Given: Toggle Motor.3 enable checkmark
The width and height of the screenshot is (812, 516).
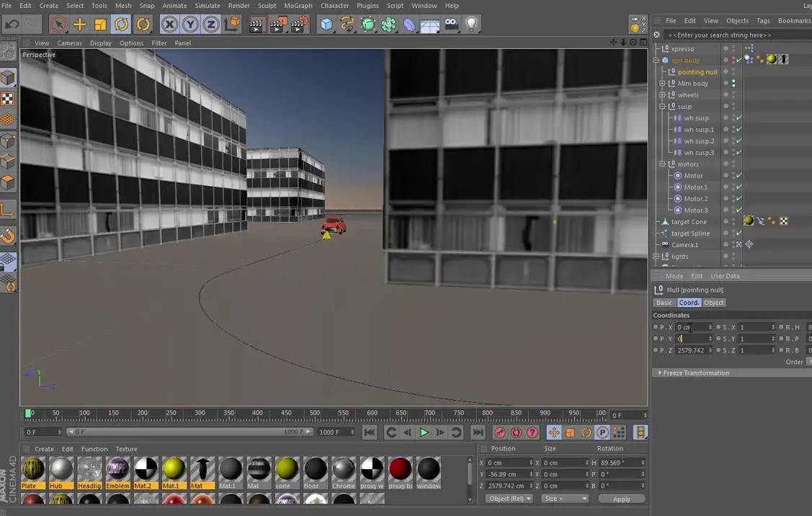Looking at the screenshot, I should (739, 210).
